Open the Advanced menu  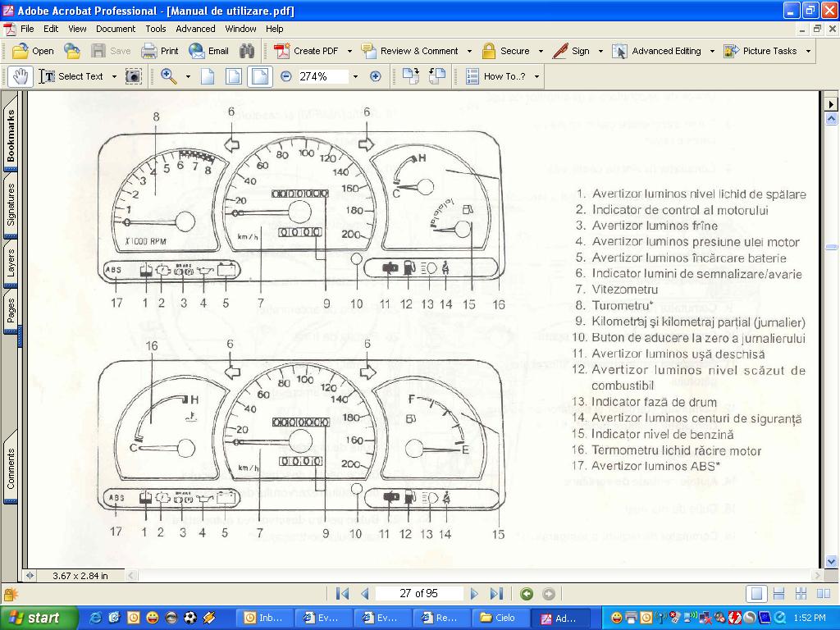(195, 29)
